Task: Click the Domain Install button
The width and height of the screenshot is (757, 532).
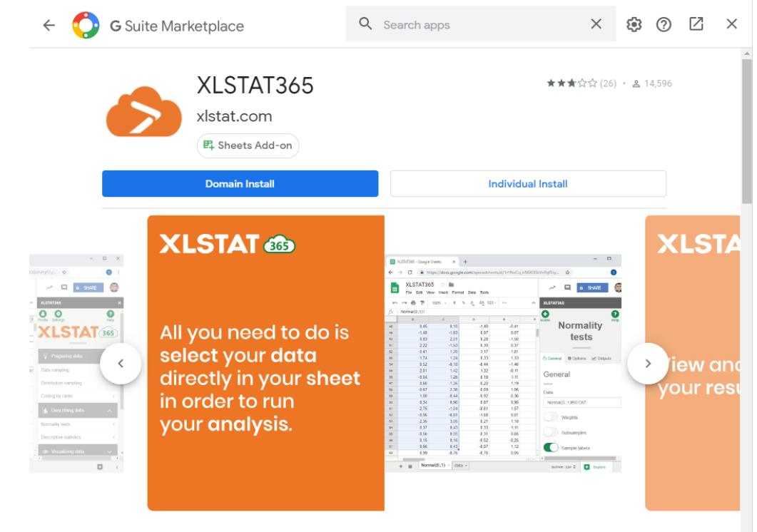Action: (x=240, y=184)
